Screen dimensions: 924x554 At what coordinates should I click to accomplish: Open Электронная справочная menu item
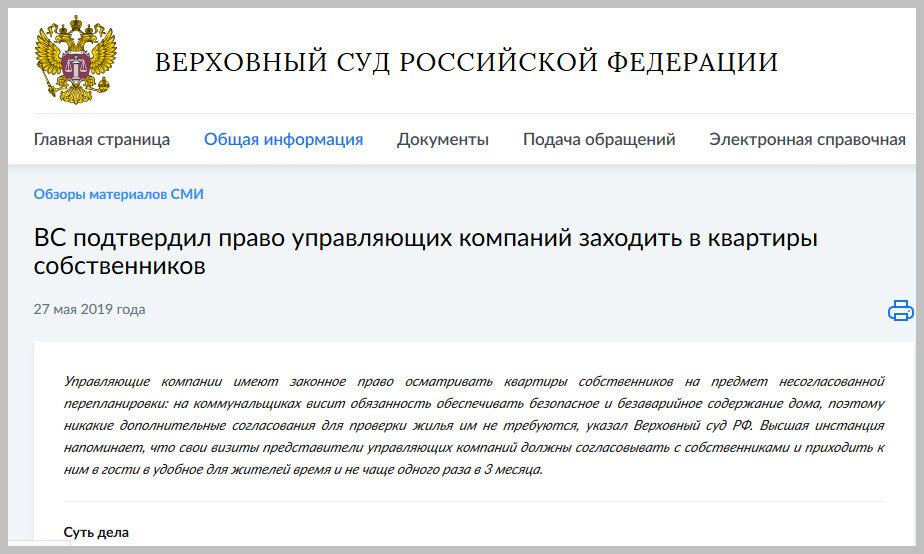point(807,140)
